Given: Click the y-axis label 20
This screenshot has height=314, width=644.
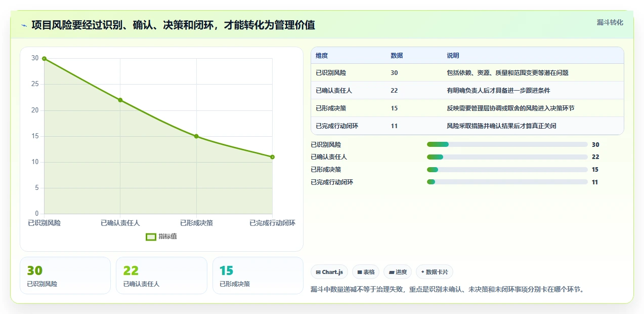Looking at the screenshot, I should [35, 110].
